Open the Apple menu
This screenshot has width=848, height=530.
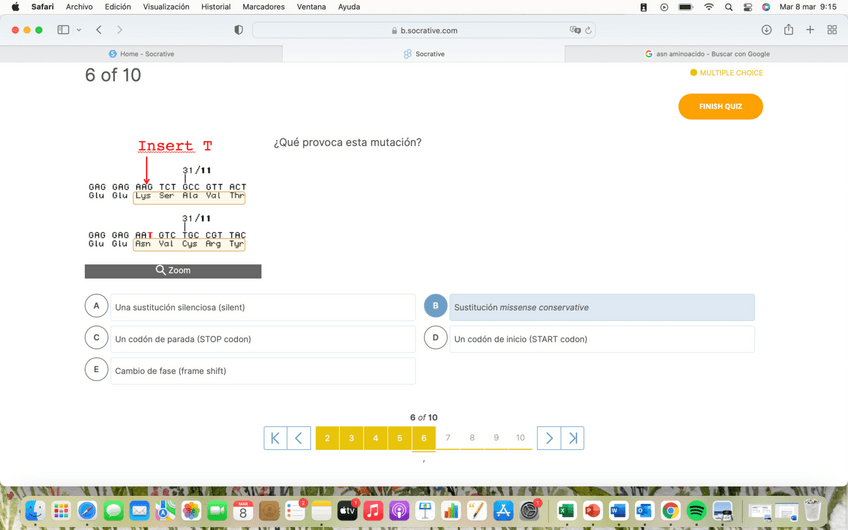pos(15,7)
